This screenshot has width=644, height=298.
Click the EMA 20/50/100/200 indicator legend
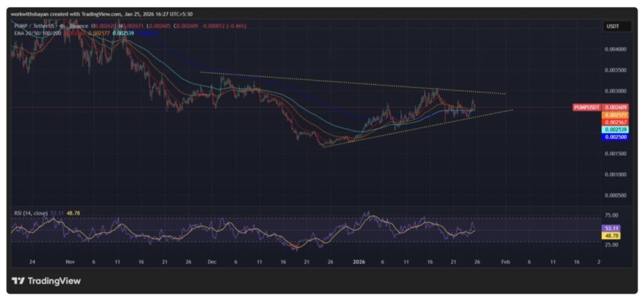click(x=38, y=32)
